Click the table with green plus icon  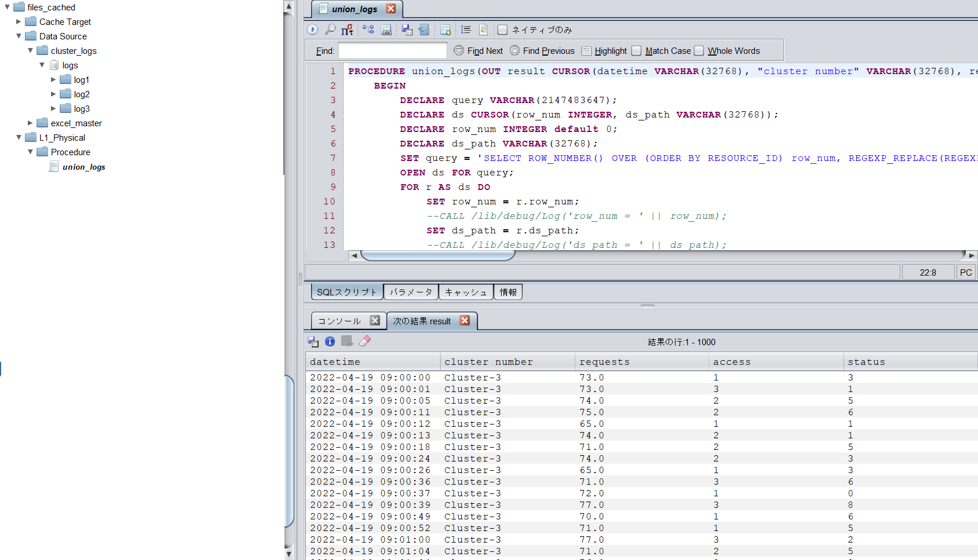446,30
